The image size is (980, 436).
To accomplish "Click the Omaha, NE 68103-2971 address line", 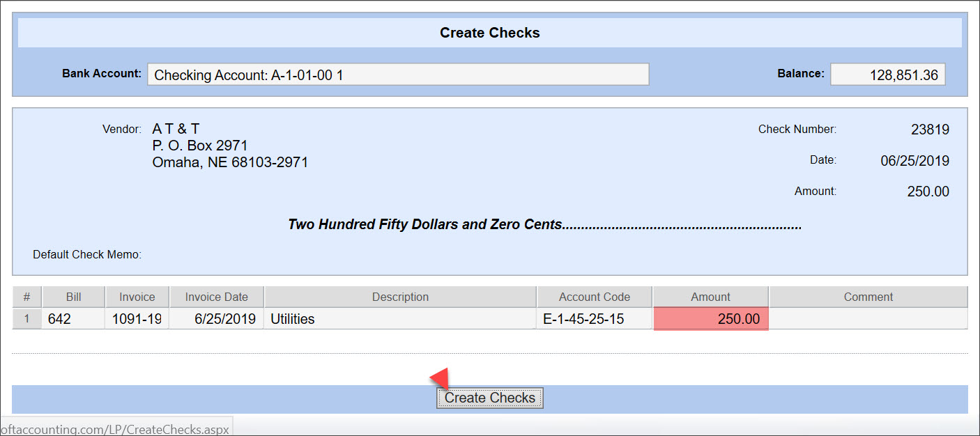I will click(230, 162).
